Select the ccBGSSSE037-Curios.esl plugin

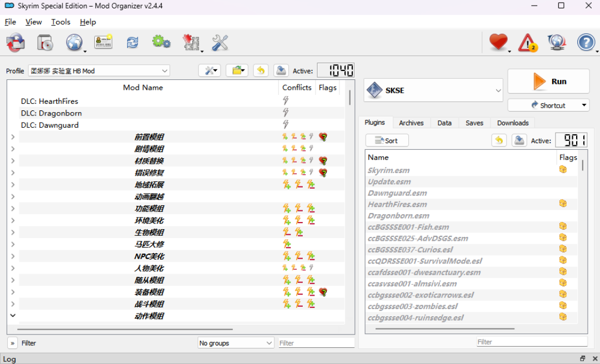[x=472, y=250]
